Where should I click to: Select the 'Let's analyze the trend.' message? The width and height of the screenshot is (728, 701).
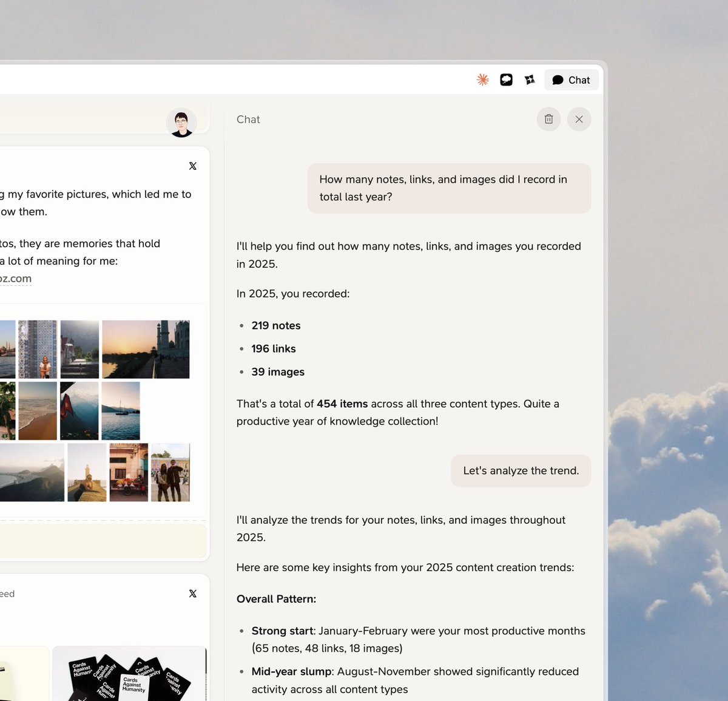[521, 470]
